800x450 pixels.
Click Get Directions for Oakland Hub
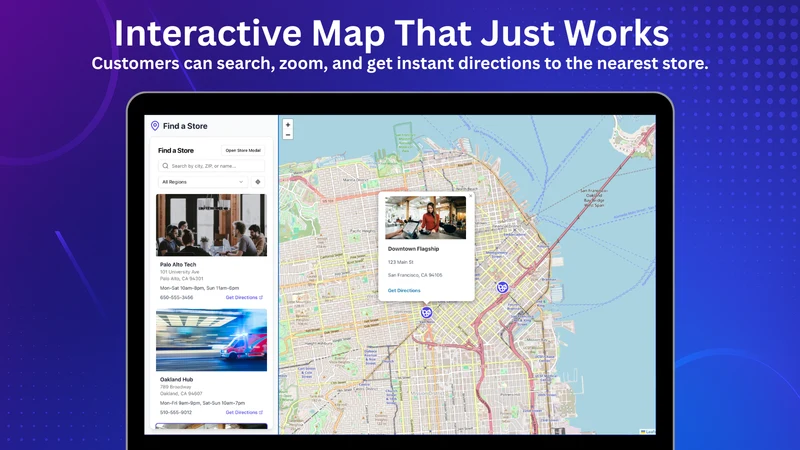244,412
